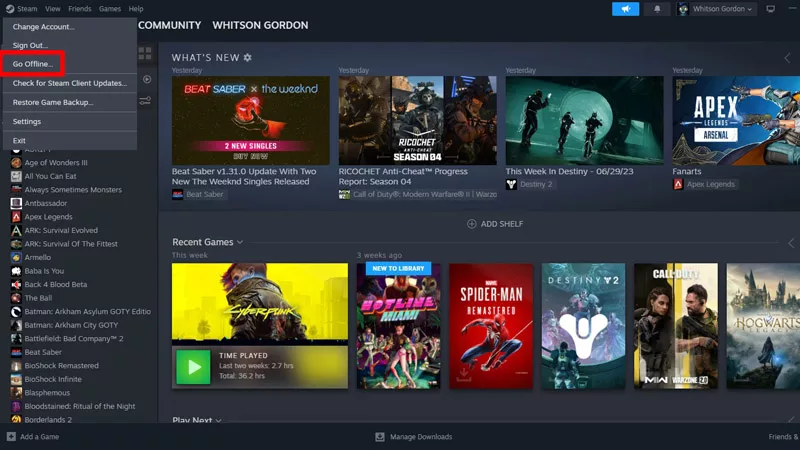Viewport: 800px width, 450px height.
Task: Select Antbassador in the library list
Action: [46, 203]
